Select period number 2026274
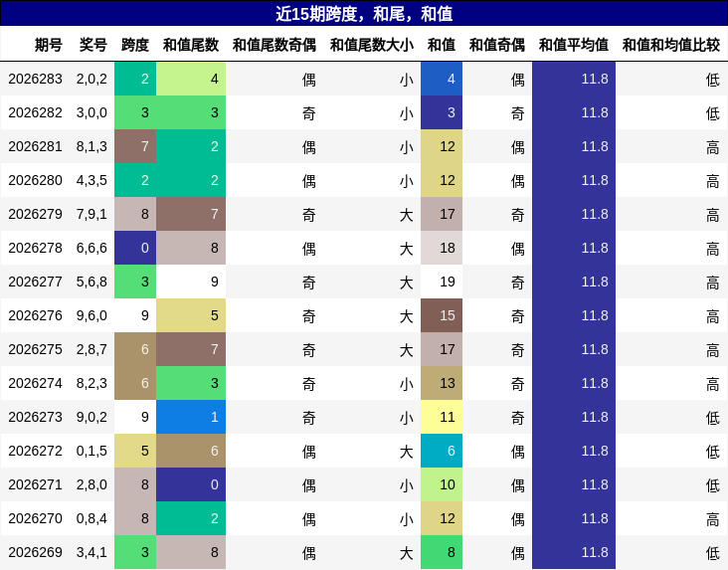 point(35,383)
